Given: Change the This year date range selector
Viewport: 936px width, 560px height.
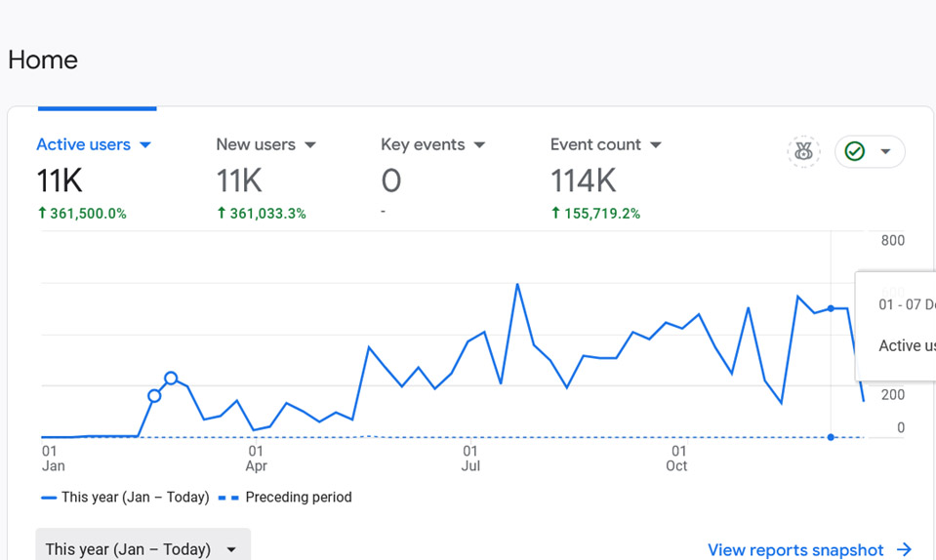Looking at the screenshot, I should click(142, 548).
